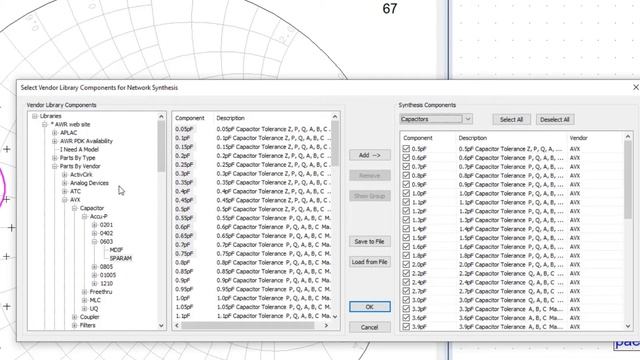Select the 0.25pF component row

[252, 164]
